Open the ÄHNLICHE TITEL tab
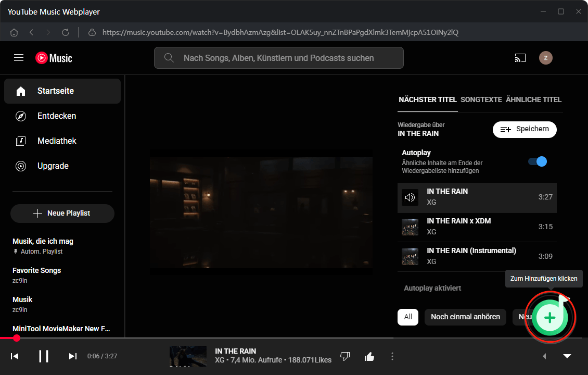The width and height of the screenshot is (588, 375). pos(534,99)
